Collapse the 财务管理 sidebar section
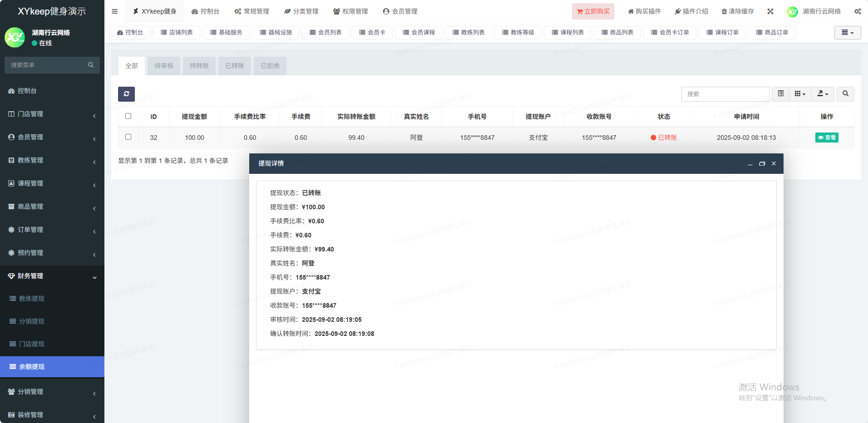The height and width of the screenshot is (423, 868). [52, 276]
